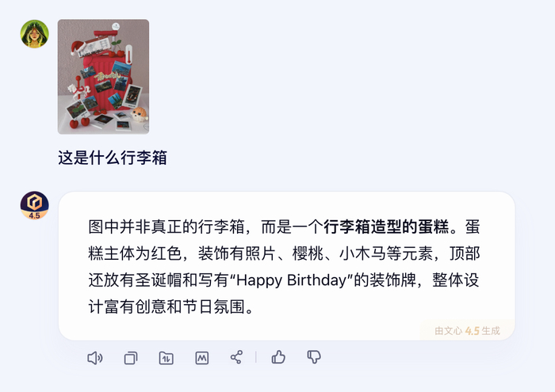
Task: Click the word 小木马 in the reply
Action: click(x=362, y=253)
